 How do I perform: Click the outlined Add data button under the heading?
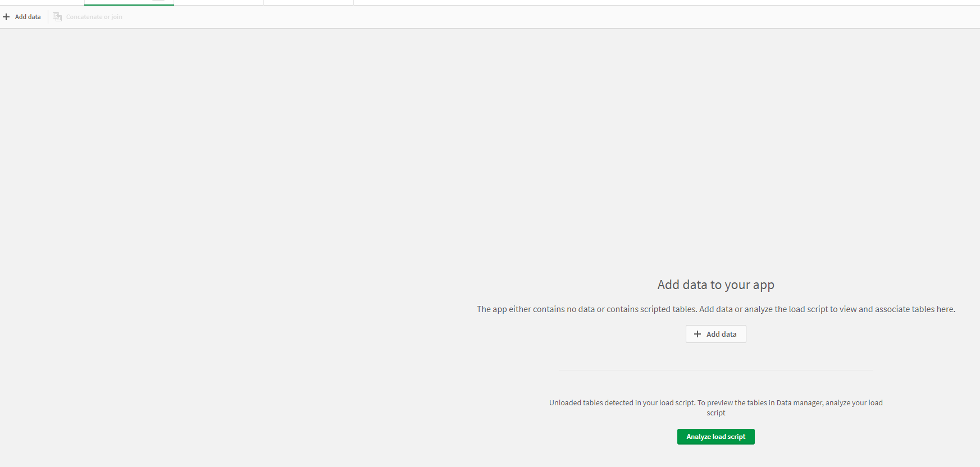click(x=715, y=334)
